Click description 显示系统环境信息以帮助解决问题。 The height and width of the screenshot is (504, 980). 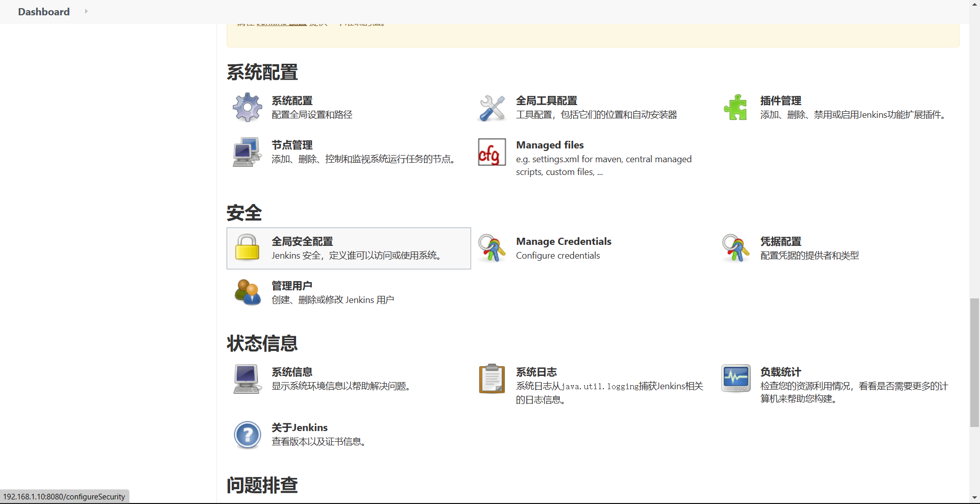(x=342, y=386)
